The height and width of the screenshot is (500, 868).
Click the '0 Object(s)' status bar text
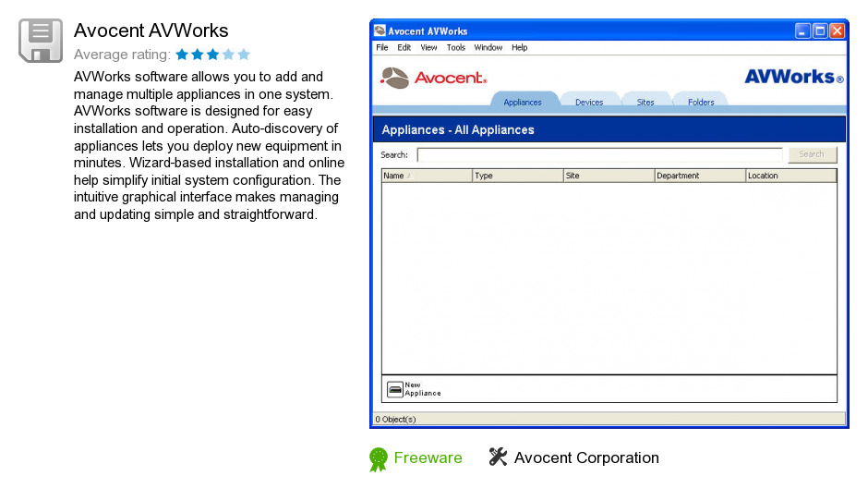point(395,419)
